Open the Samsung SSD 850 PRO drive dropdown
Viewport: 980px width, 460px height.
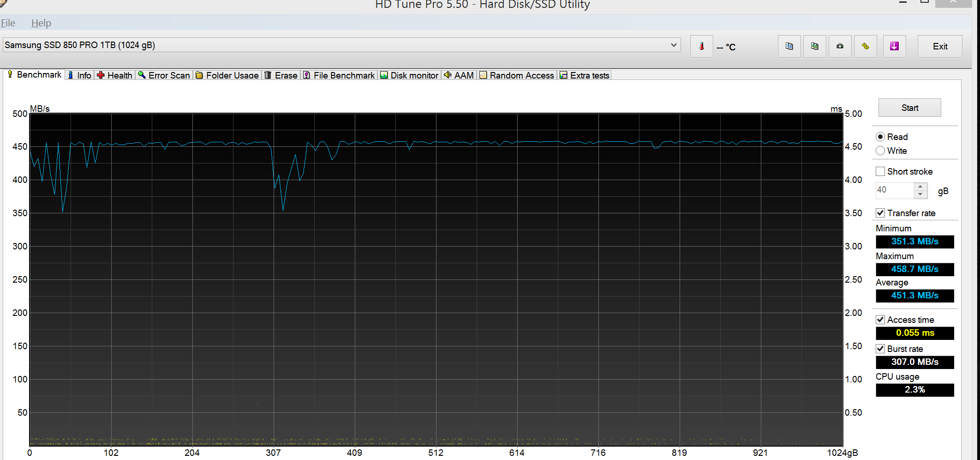[341, 45]
